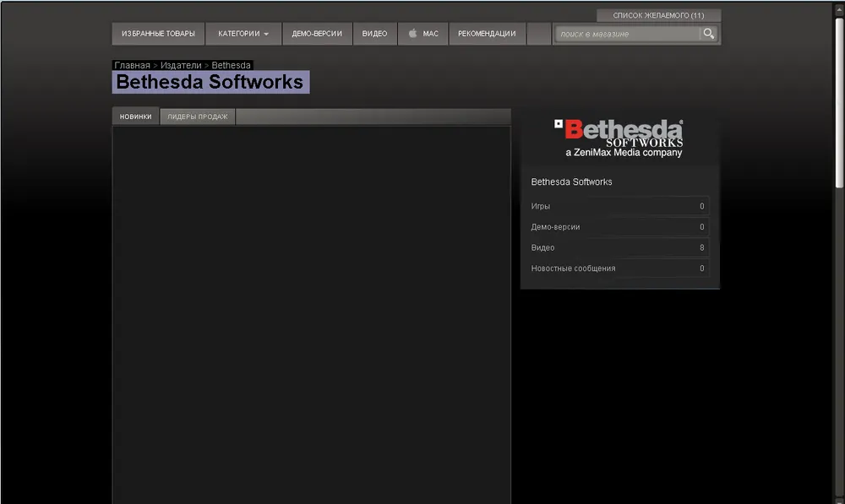Click the Bethesda breadcrumb link
This screenshot has height=504, width=845.
pos(231,65)
